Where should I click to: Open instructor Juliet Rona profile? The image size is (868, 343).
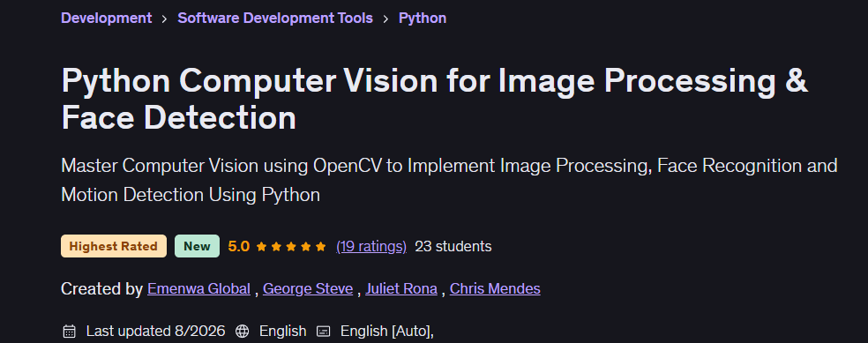click(x=401, y=289)
